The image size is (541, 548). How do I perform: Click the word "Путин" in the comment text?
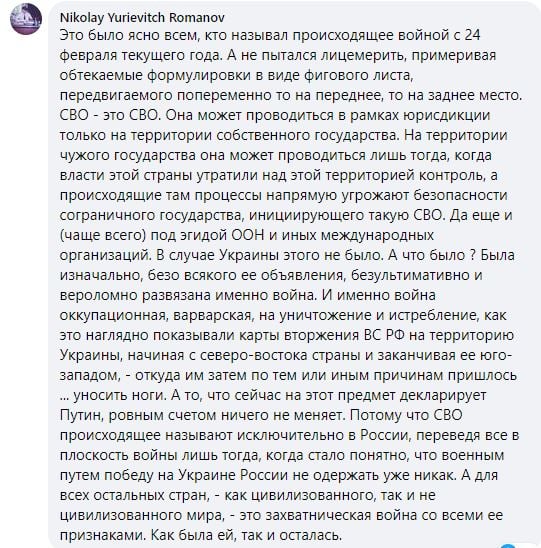[82, 415]
